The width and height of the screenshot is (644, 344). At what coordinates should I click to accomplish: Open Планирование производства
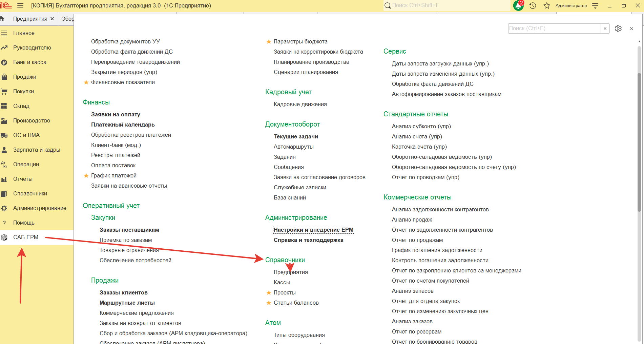(311, 62)
